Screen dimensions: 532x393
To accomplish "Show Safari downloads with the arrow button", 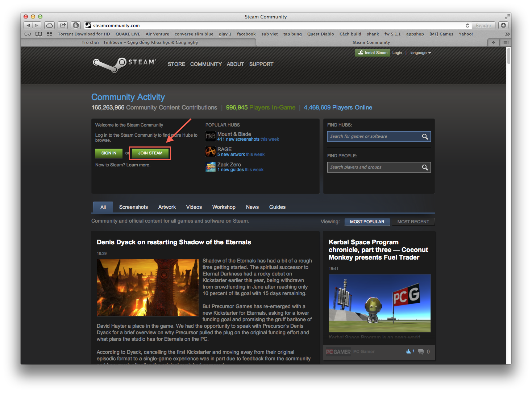I will click(503, 25).
